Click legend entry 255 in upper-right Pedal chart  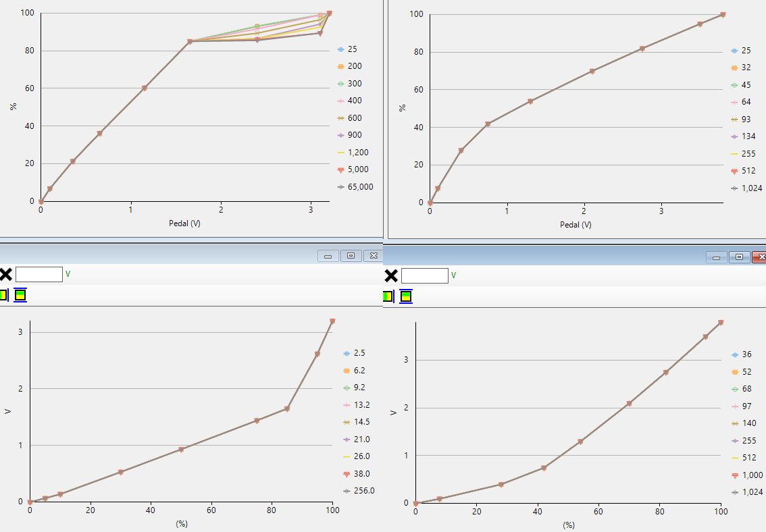pyautogui.click(x=743, y=154)
